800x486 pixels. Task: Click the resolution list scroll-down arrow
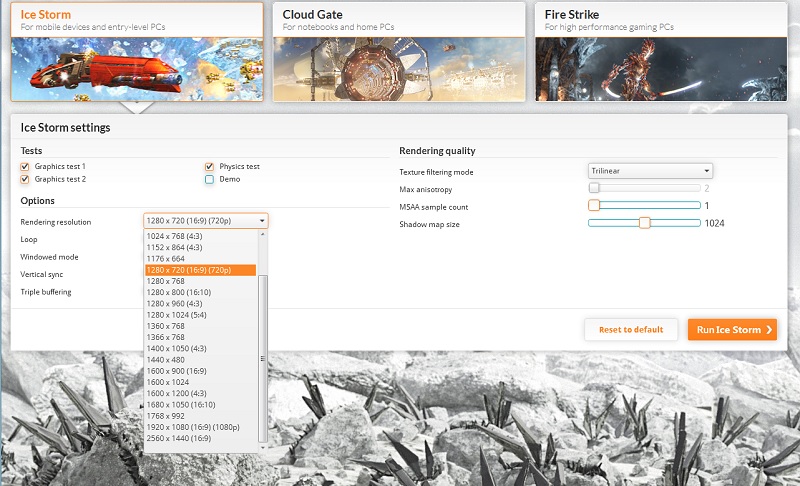click(263, 448)
